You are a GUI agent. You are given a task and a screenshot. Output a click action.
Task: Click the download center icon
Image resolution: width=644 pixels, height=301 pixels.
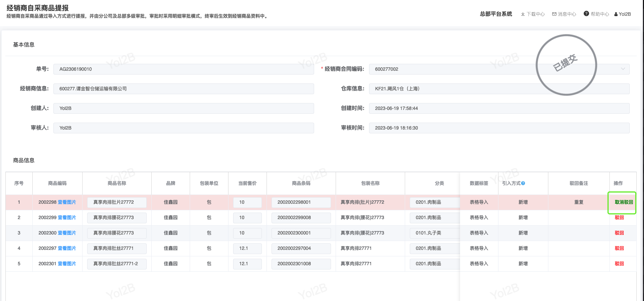point(523,14)
